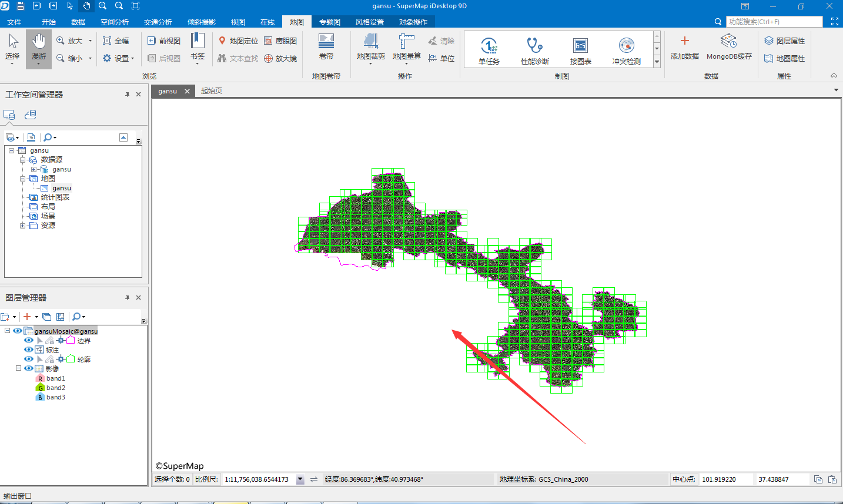Toggle editable lock of 边界 layer
Image resolution: width=843 pixels, height=504 pixels.
(x=49, y=340)
